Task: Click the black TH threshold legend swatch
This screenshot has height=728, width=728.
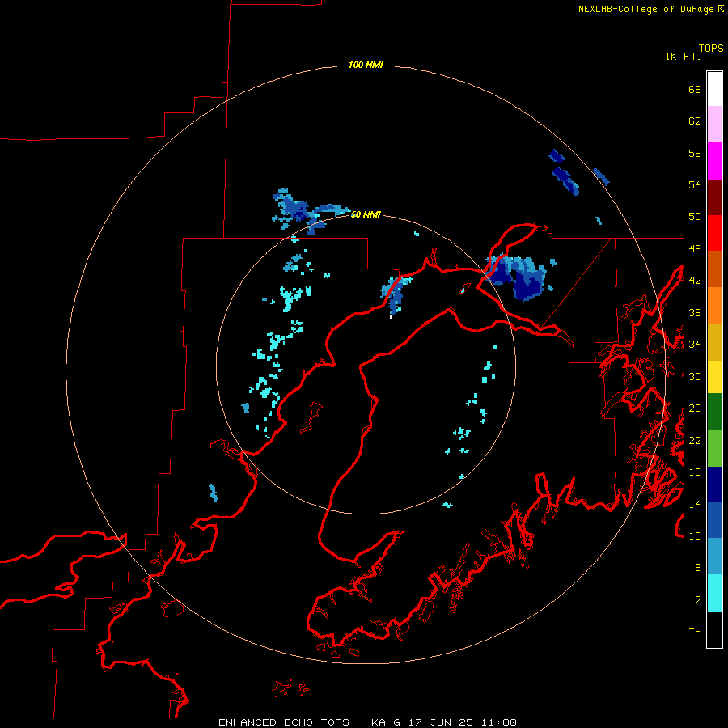Action: 714,629
